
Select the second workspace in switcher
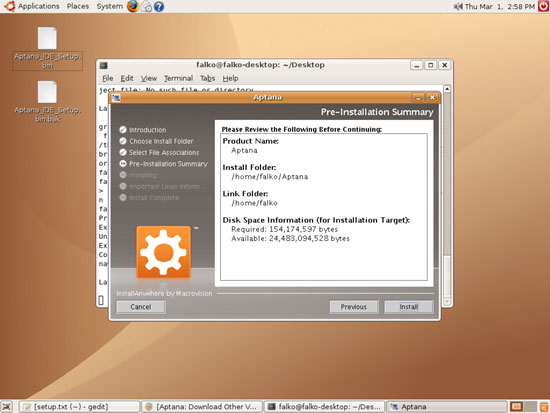[x=530, y=407]
